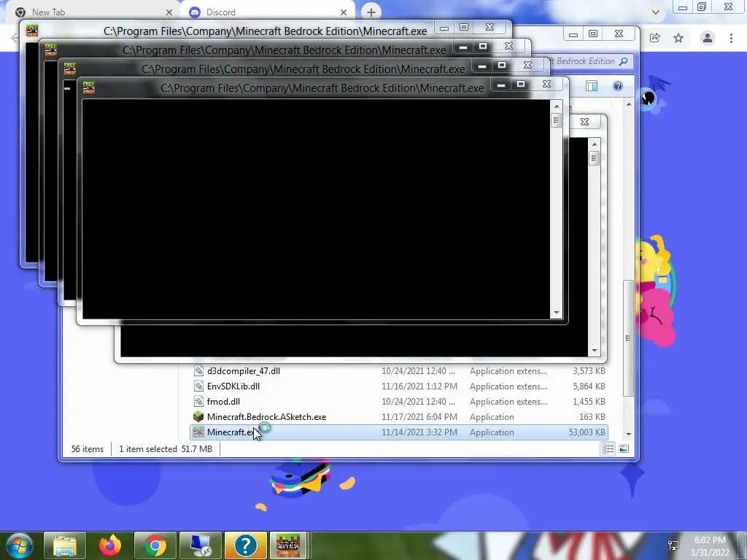Open the help question mark taskbar icon

[246, 545]
